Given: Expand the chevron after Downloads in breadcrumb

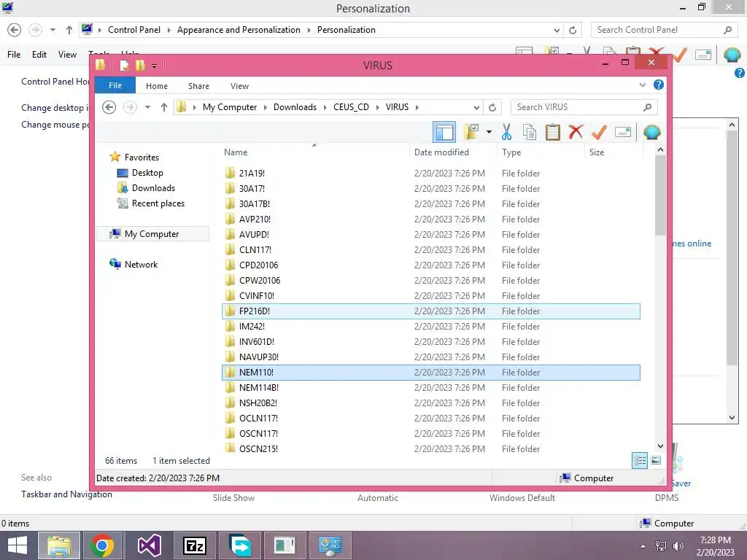Looking at the screenshot, I should point(325,107).
